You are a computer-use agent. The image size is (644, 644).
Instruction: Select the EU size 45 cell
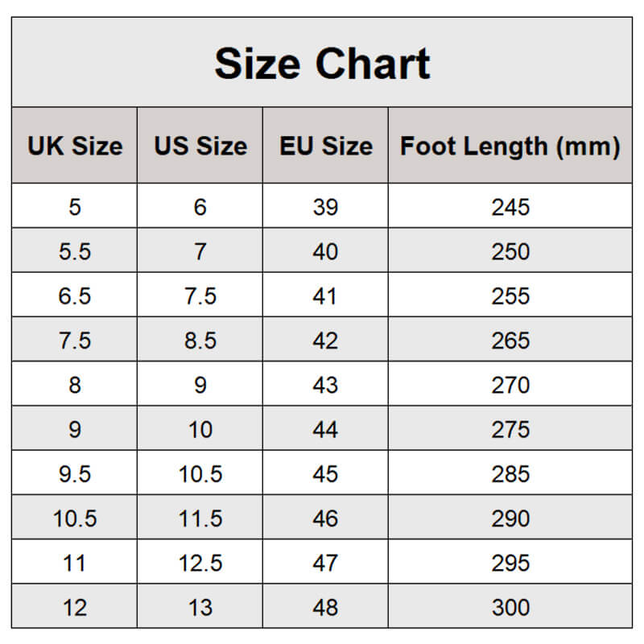(326, 473)
